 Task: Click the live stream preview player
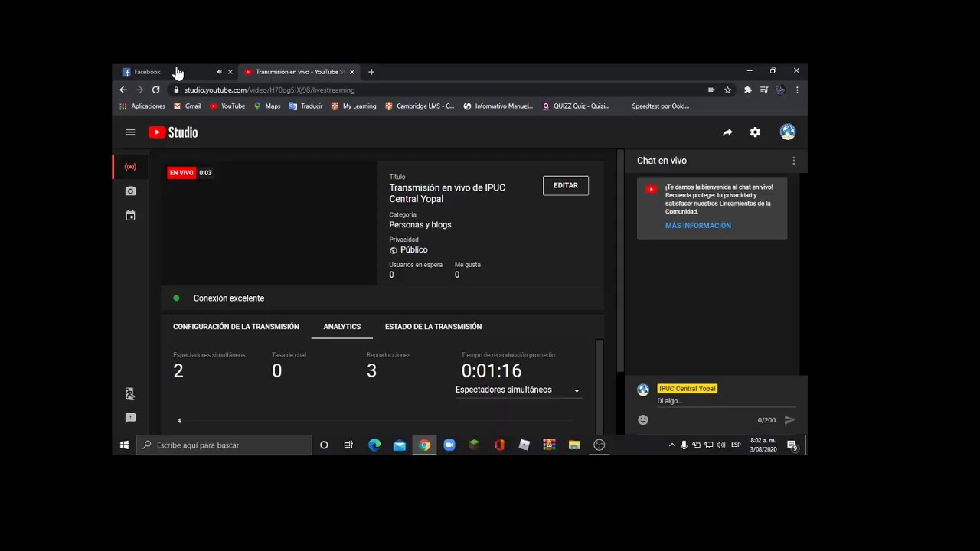tap(269, 223)
